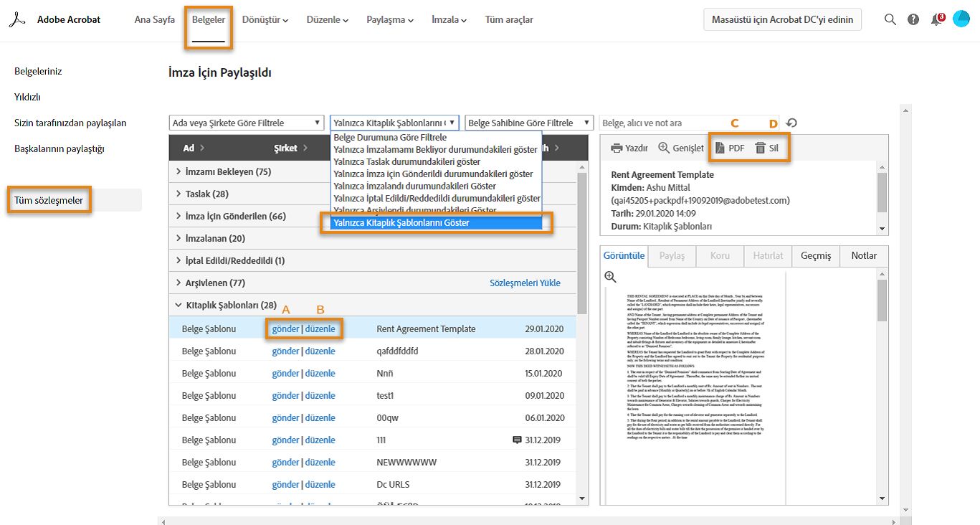
Task: Select the Geçmiş tab
Action: (816, 256)
